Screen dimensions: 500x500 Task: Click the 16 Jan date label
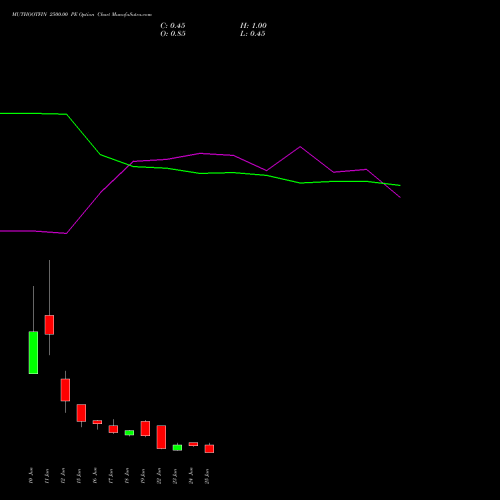95,476
